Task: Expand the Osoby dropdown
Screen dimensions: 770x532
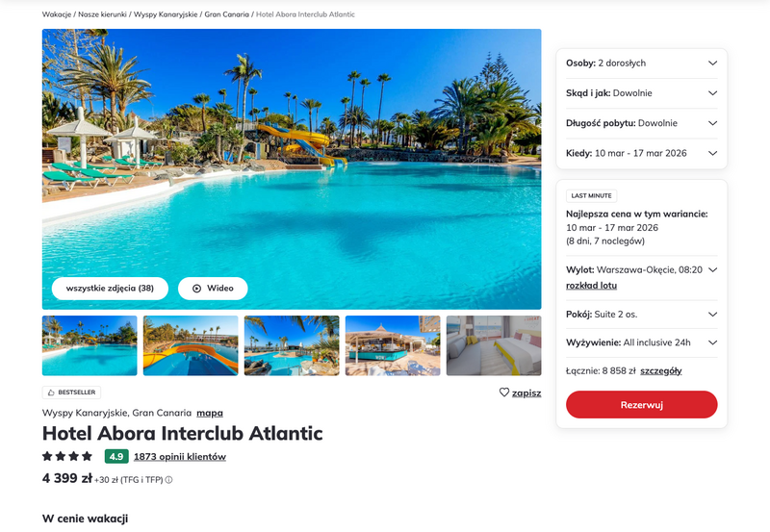Action: click(641, 63)
